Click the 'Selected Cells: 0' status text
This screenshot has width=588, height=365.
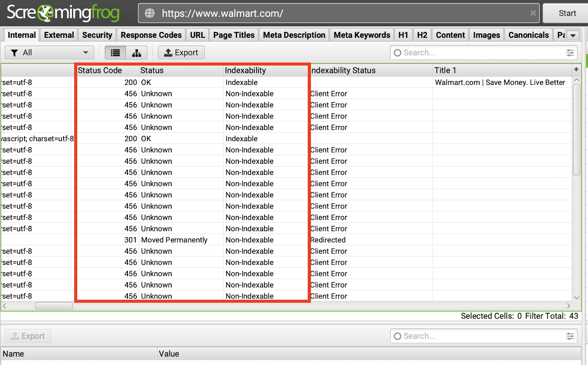click(491, 316)
